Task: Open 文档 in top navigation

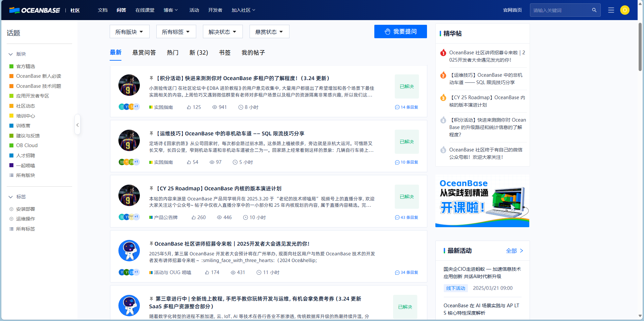Action: point(103,10)
